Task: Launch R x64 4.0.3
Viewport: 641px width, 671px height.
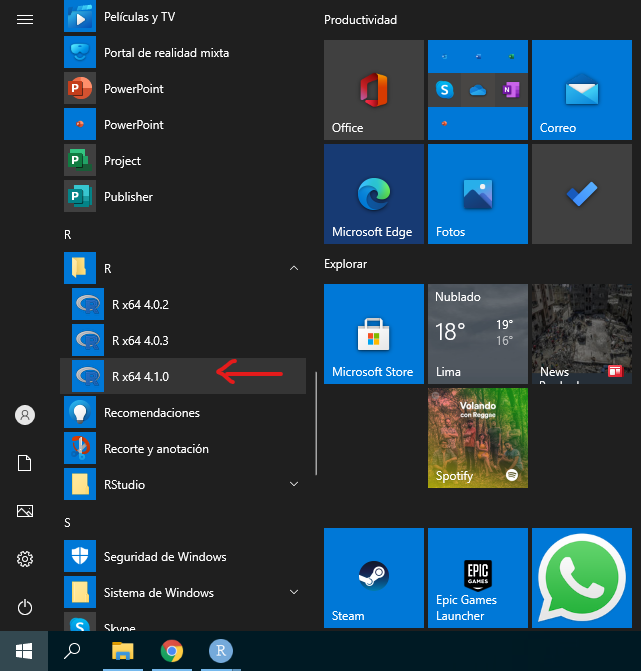Action: tap(184, 340)
